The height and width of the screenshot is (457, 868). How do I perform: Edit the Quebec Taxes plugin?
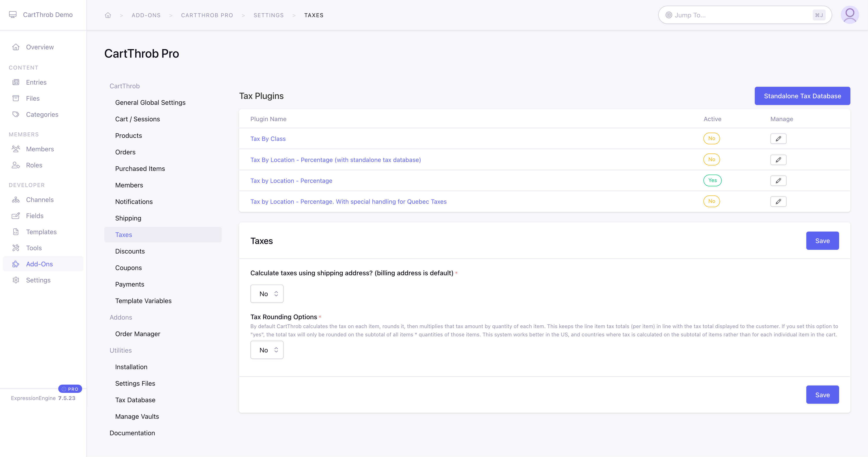coord(778,202)
